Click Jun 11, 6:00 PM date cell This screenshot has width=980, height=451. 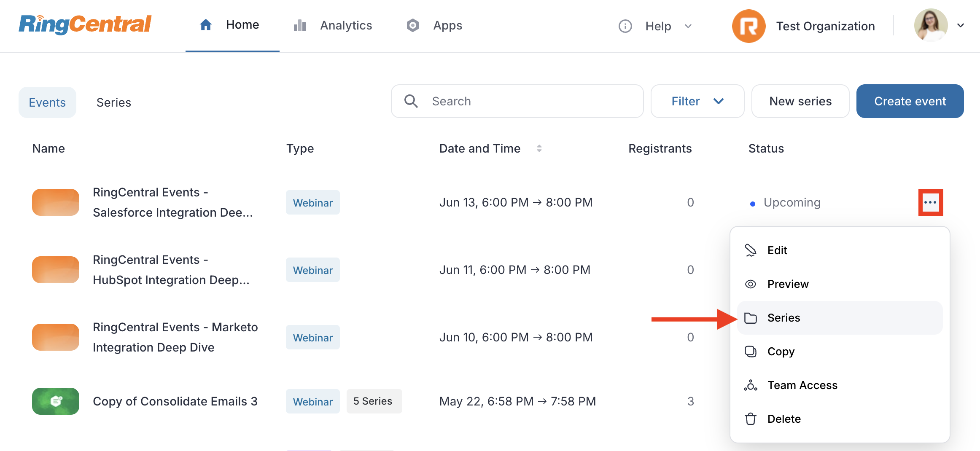click(515, 270)
